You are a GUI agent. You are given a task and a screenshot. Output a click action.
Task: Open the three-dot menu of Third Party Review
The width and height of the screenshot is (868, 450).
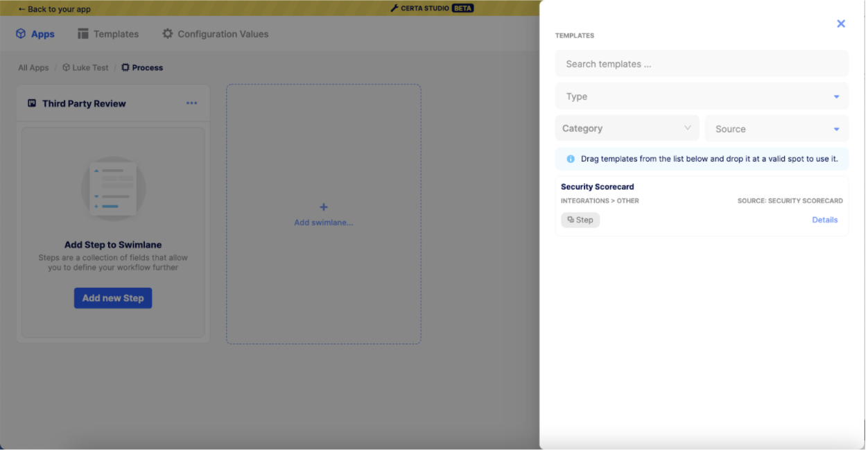[x=191, y=103]
